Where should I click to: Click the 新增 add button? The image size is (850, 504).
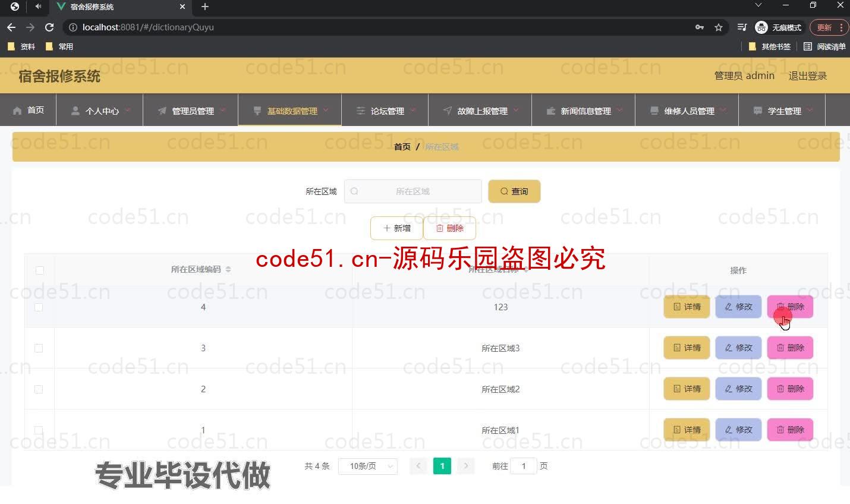396,228
